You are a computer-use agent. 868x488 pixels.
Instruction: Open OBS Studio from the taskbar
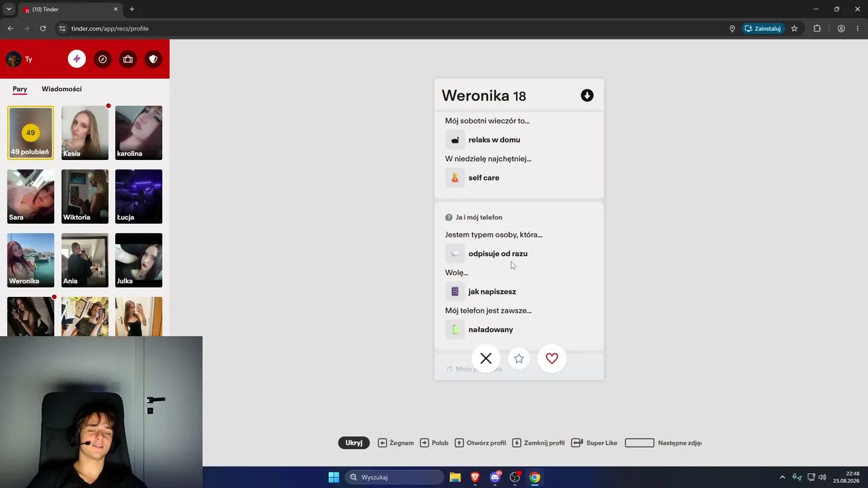[515, 477]
